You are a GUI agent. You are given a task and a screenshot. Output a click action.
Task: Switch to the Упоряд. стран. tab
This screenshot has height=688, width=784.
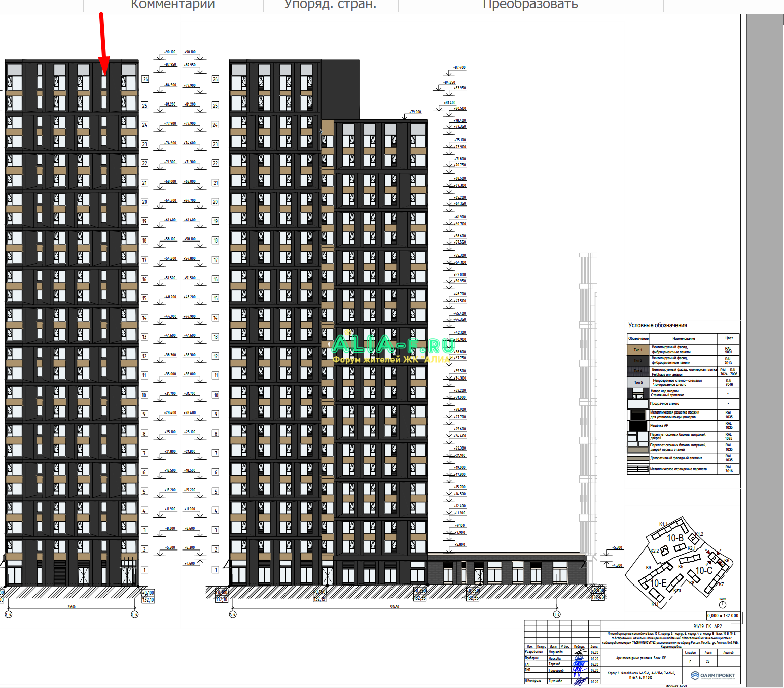(331, 5)
